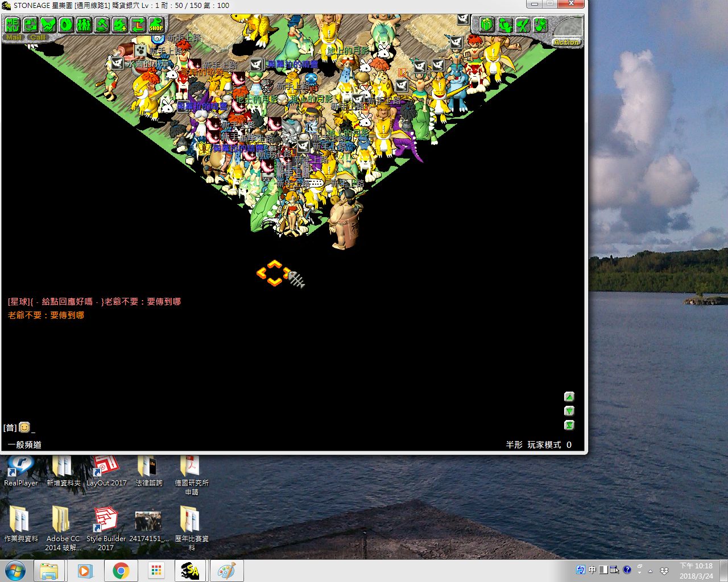728x582 pixels.
Task: Open the 新增資料夾 desktop folder
Action: [63, 471]
